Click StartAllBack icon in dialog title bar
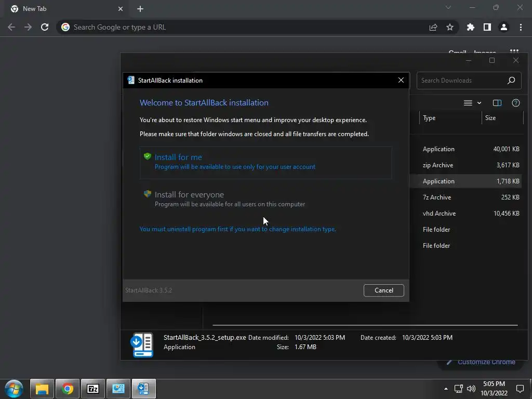The width and height of the screenshot is (532, 399). [x=131, y=80]
